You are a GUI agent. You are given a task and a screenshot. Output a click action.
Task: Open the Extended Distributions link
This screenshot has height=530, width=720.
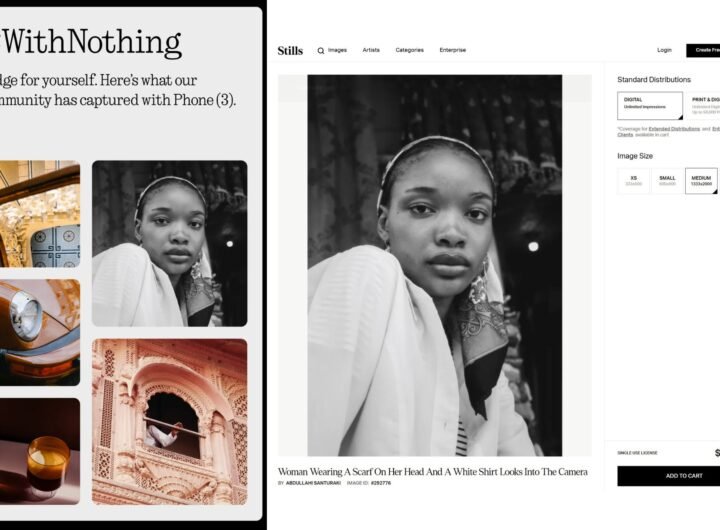674,129
